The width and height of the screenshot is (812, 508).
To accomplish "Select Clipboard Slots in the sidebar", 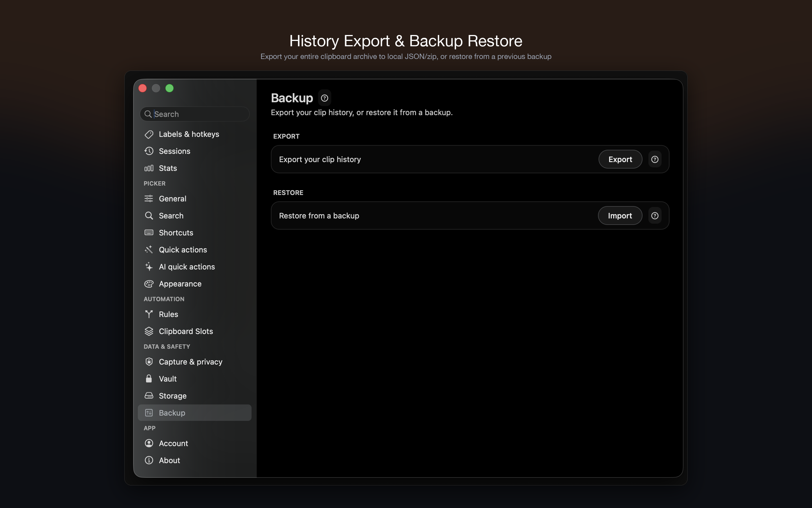I will point(195,331).
